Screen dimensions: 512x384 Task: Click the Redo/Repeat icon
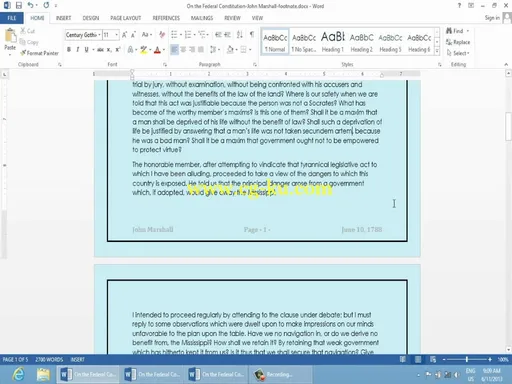pos(46,5)
